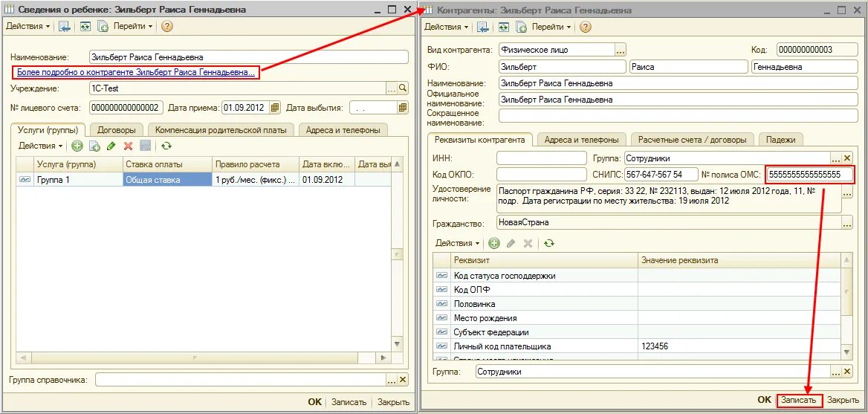Add new requisite with green plus in Контрагенты
Viewport: 868px width, 414px height.
pyautogui.click(x=493, y=243)
